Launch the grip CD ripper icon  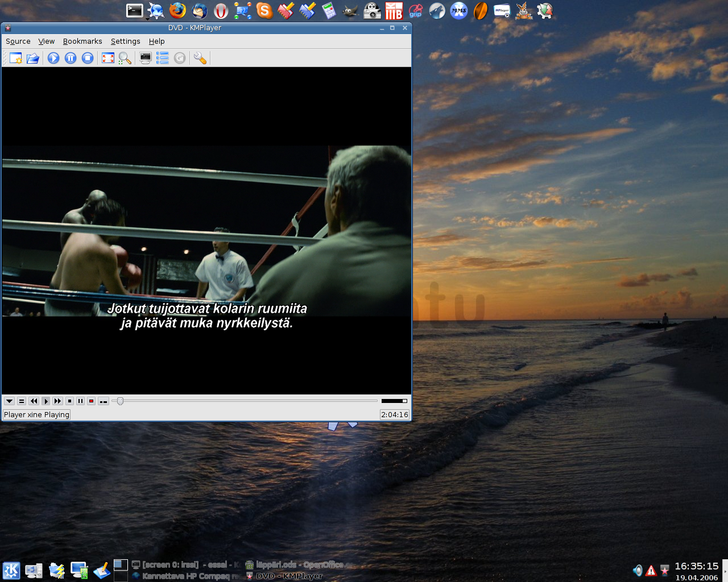416,10
